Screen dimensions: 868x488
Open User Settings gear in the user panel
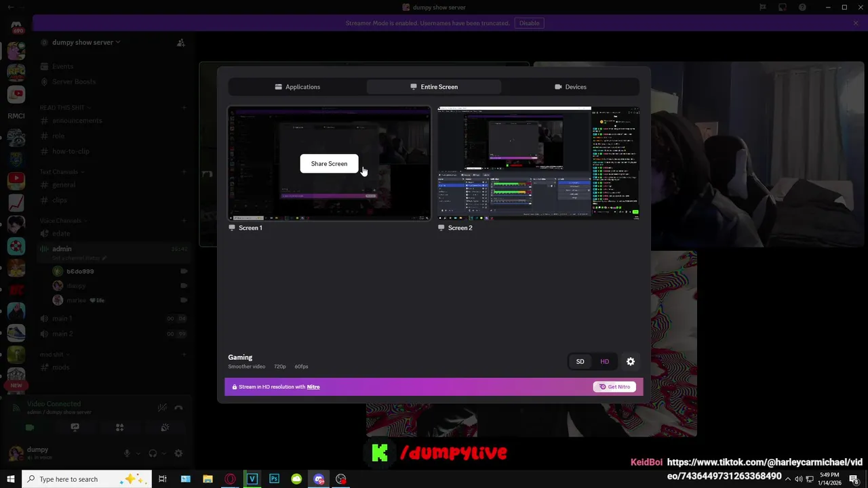coord(178,453)
